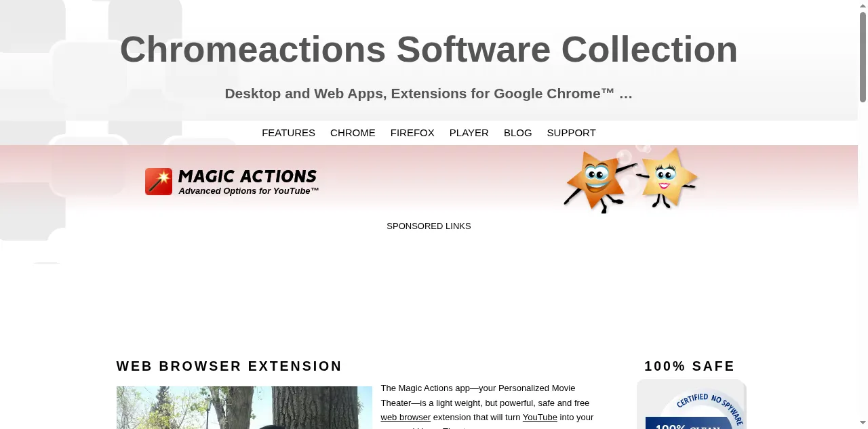Click the 'SPONSORED LINKS' label
Image resolution: width=868 pixels, height=429 pixels.
[429, 226]
